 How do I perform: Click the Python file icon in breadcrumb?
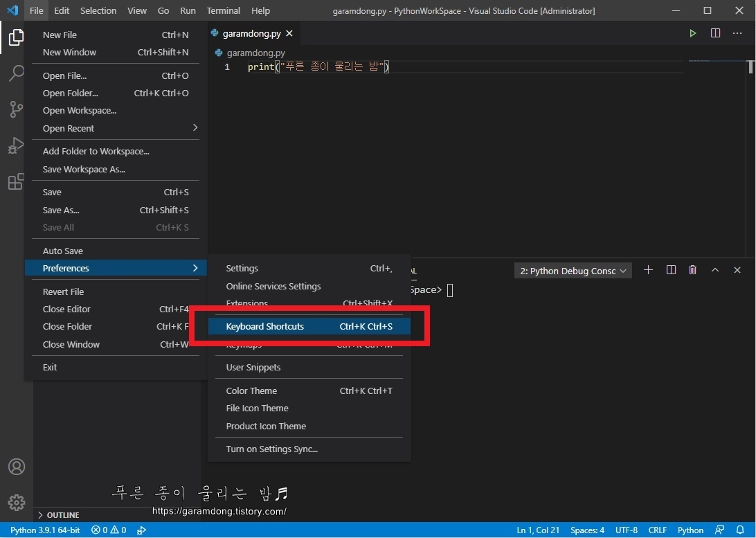tap(219, 53)
